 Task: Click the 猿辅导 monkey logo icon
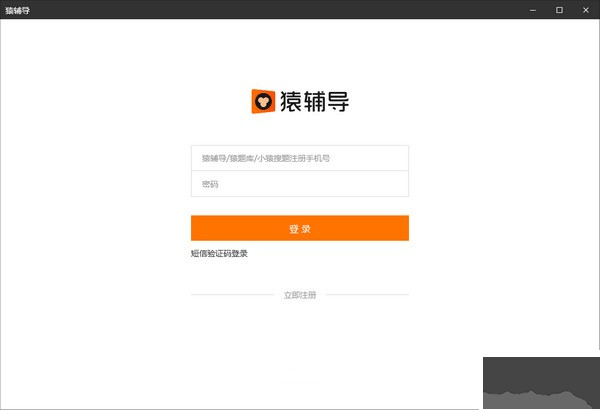tap(263, 101)
